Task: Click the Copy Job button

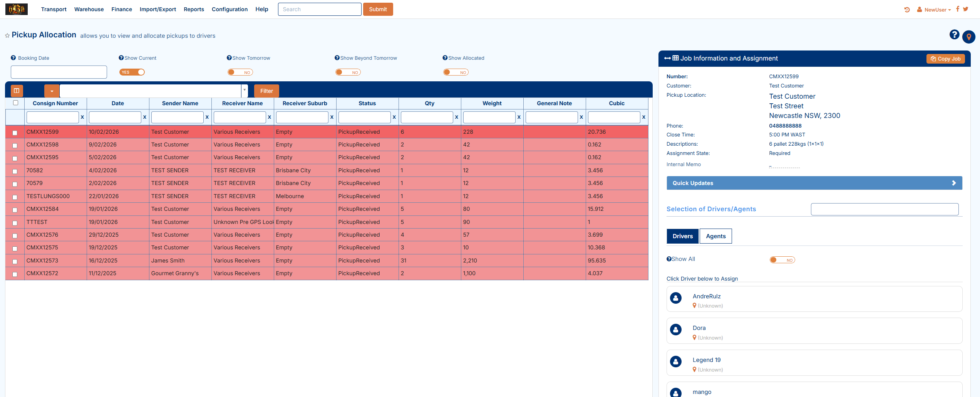Action: tap(945, 59)
